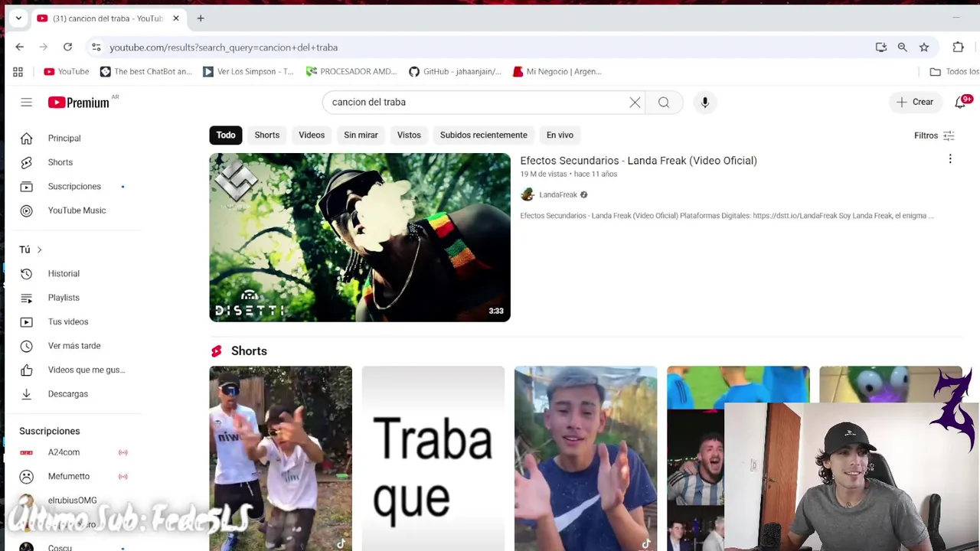Play the Efectos Secundarios video thumbnail

point(360,237)
